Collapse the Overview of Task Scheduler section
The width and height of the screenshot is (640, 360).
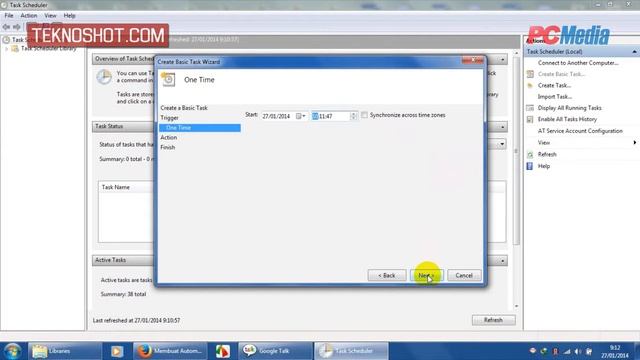[x=502, y=60]
